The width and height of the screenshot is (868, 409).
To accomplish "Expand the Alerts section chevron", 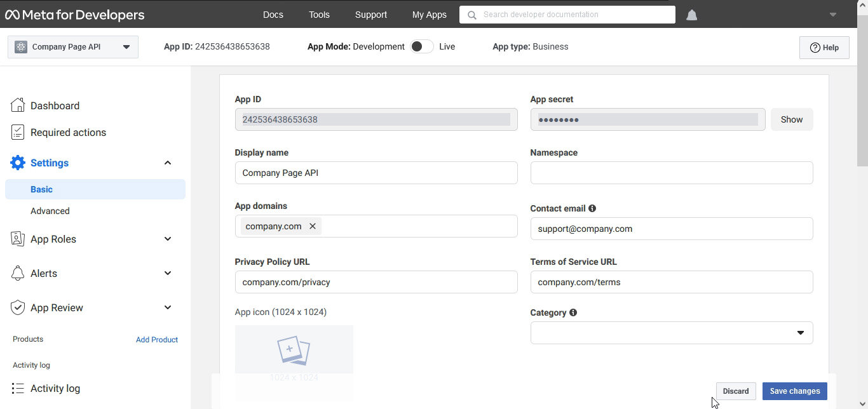I will pyautogui.click(x=168, y=273).
